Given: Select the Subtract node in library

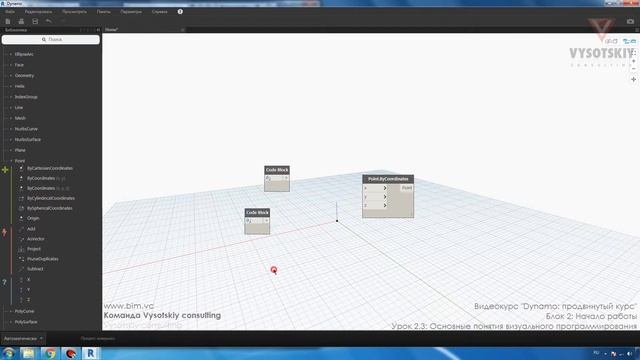Looking at the screenshot, I should (x=35, y=269).
